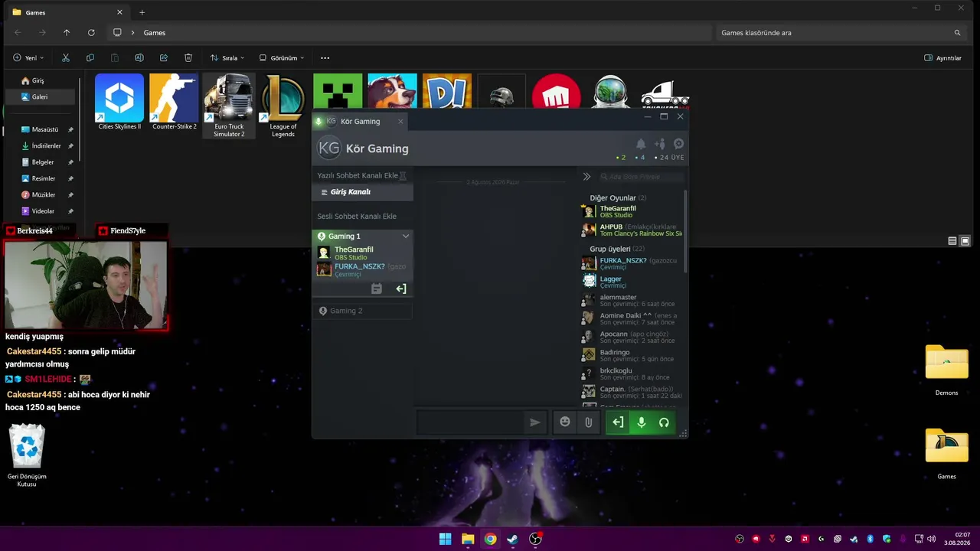Open the Windows Start menu

click(x=445, y=539)
